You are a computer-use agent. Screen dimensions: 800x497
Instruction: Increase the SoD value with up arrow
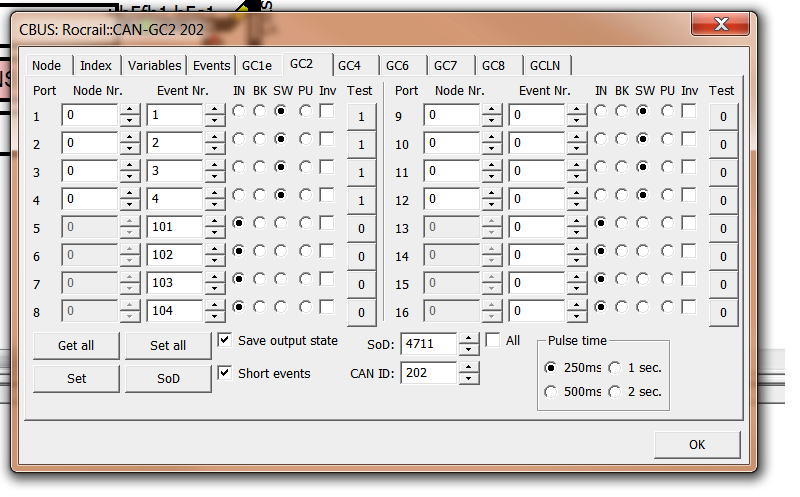point(469,340)
